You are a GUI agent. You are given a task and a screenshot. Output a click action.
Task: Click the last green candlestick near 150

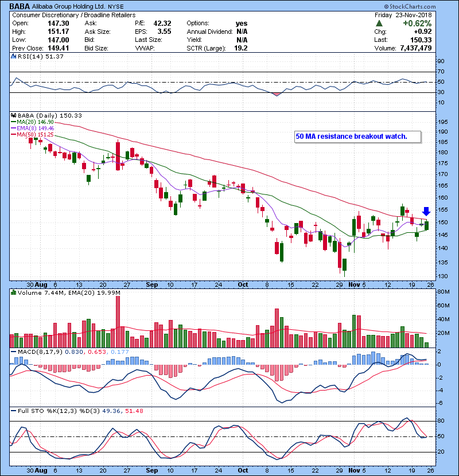(x=427, y=225)
